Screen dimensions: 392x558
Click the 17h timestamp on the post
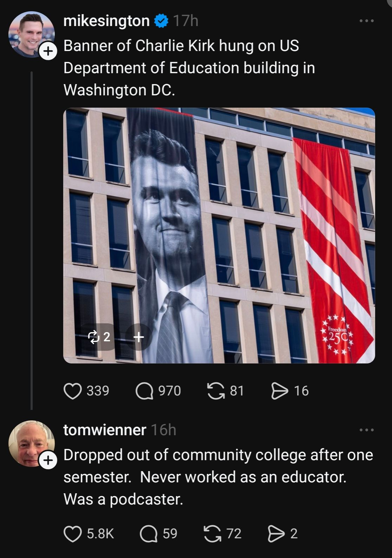(x=186, y=21)
